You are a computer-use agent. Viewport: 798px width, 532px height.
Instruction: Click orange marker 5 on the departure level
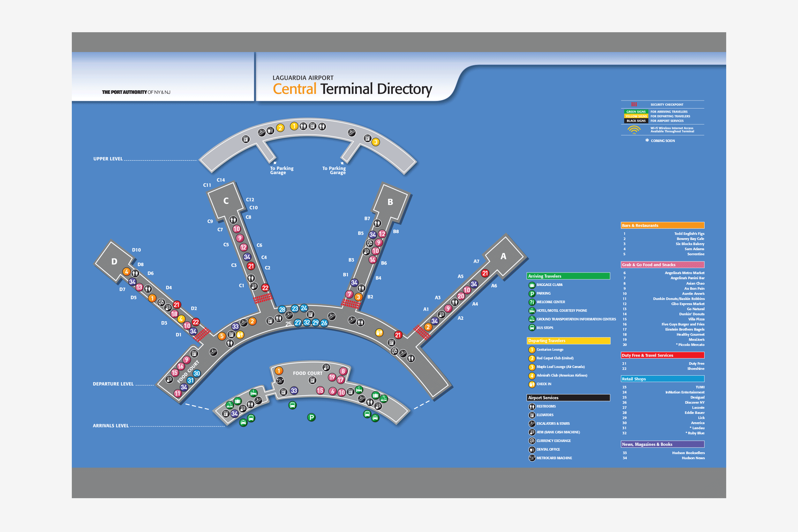[222, 336]
